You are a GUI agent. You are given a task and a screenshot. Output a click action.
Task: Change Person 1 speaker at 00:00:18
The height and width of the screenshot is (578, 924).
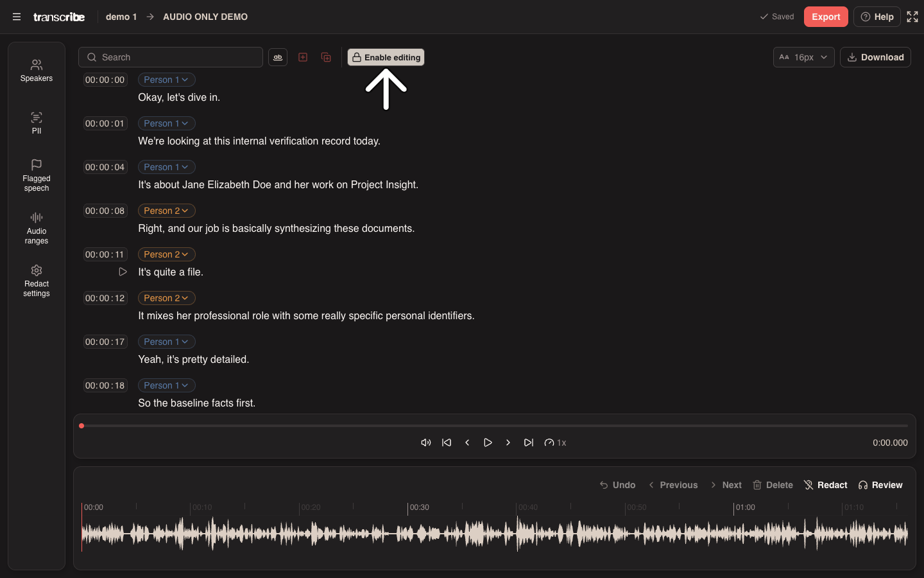[167, 385]
